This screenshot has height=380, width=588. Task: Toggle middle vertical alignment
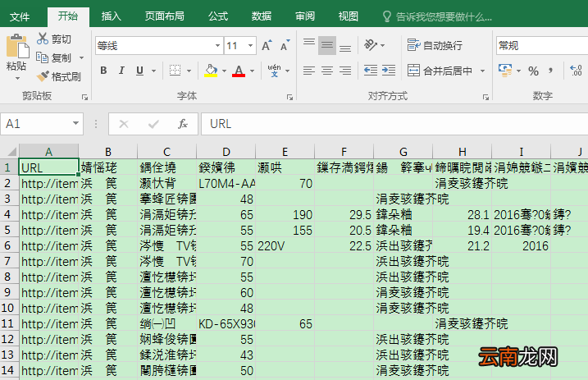pyautogui.click(x=327, y=45)
